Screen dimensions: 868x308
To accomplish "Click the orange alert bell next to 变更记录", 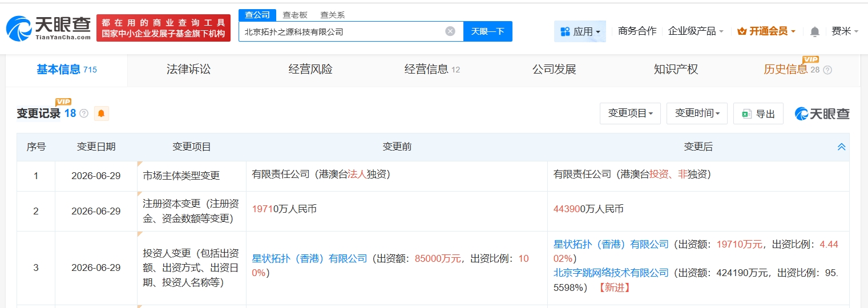I will 101,114.
